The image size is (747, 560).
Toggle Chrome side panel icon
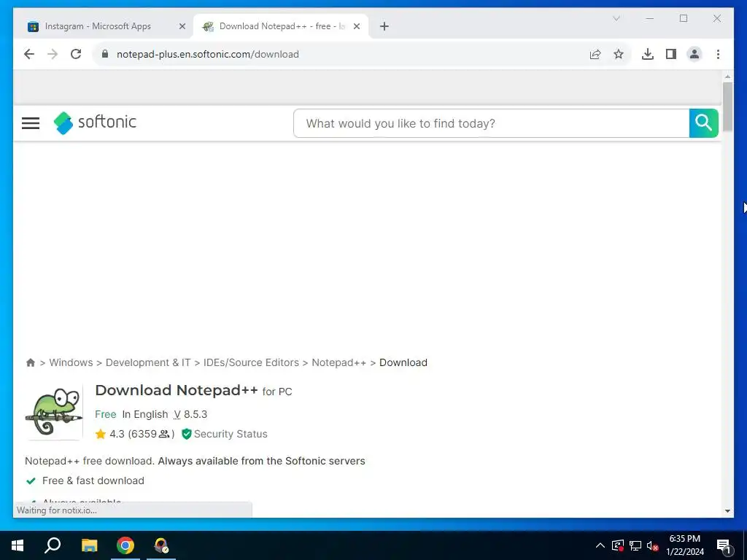point(671,54)
